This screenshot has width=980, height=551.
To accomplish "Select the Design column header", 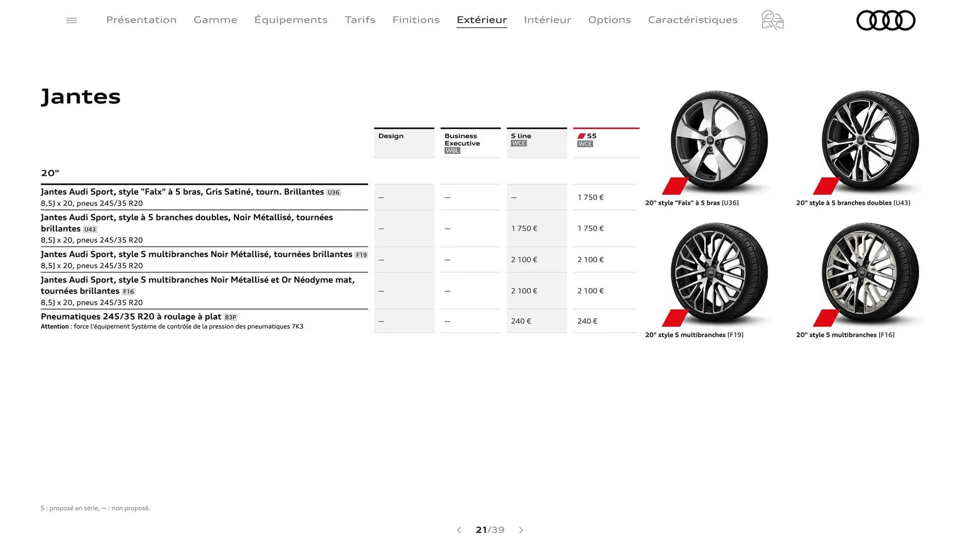I will coord(390,136).
